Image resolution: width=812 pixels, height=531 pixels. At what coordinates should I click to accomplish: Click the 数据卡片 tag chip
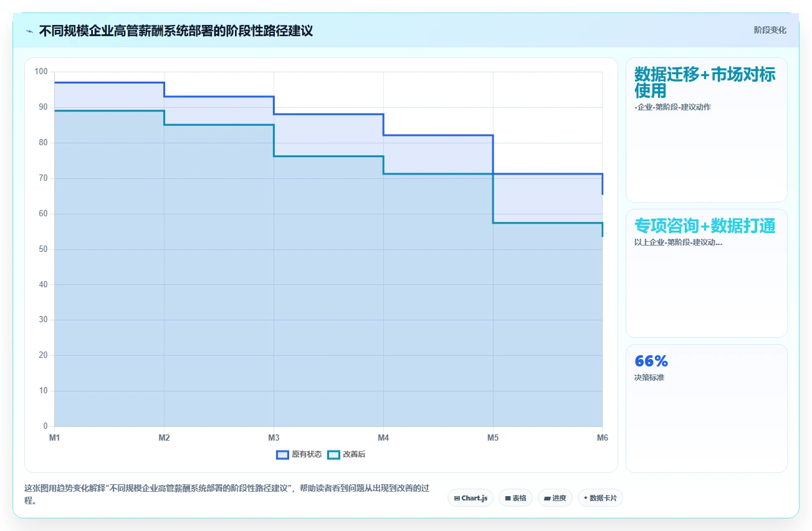click(x=600, y=498)
